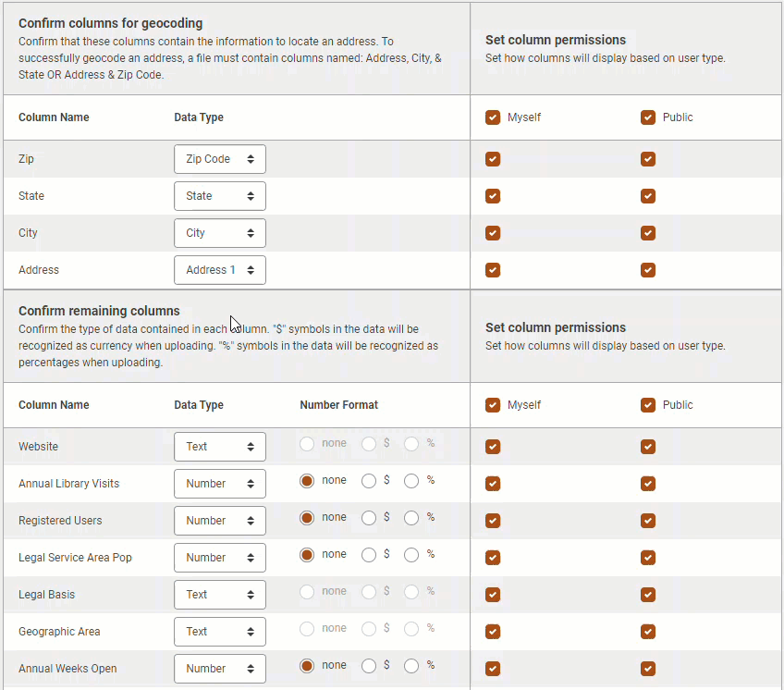Open data type dropdown for Website column
Viewport: 784px width, 690px height.
pos(220,447)
